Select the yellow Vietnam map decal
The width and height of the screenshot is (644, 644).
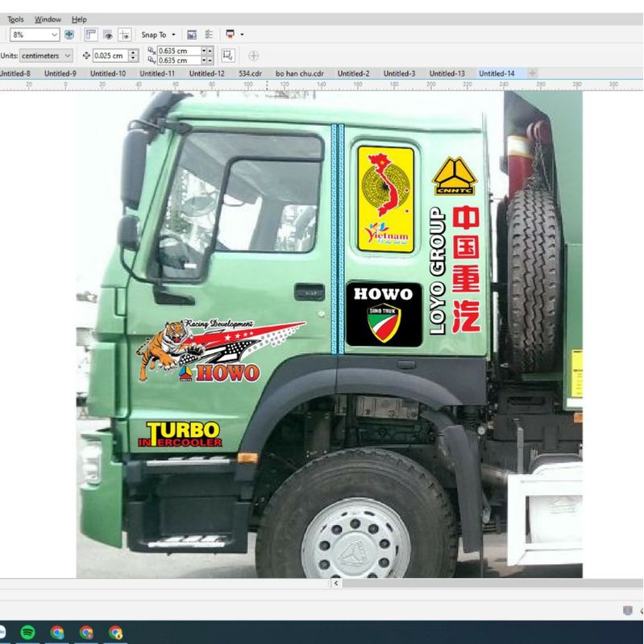(385, 199)
